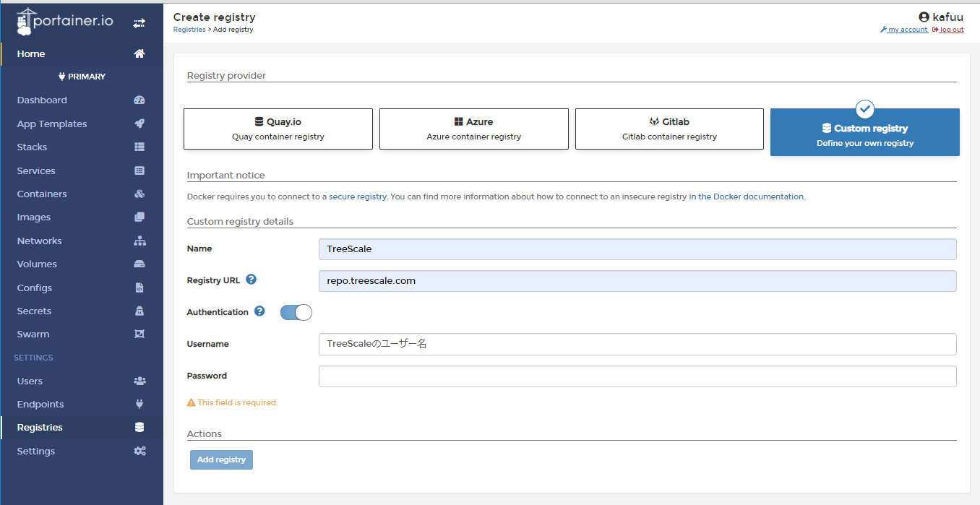The height and width of the screenshot is (505, 980).
Task: Click the sidebar collapse arrows icon
Action: tap(139, 24)
